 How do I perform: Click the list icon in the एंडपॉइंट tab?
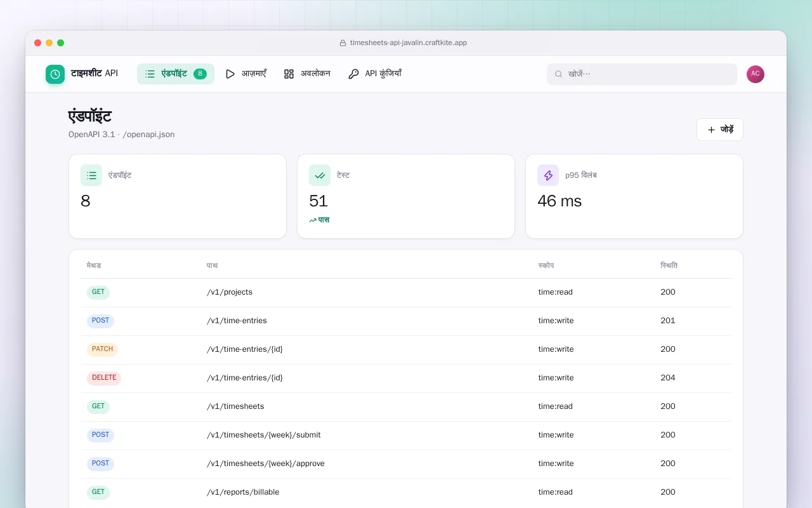(150, 74)
